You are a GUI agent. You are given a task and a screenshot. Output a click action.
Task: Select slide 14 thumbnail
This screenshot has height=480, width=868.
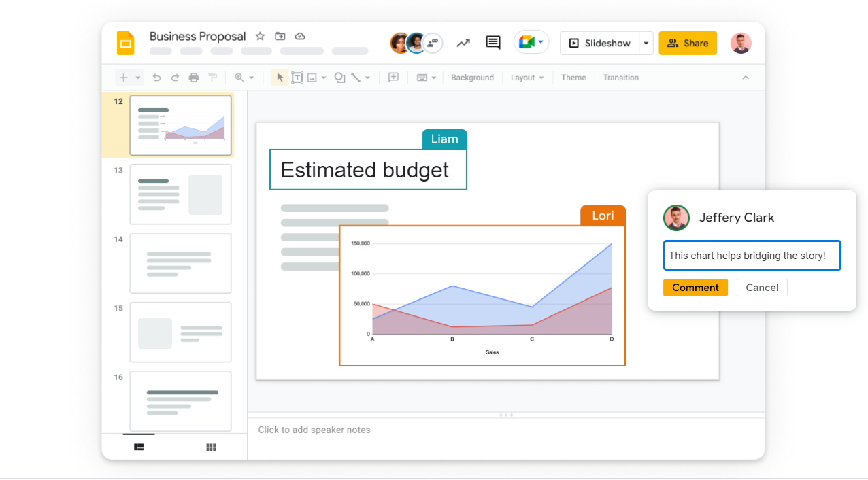point(180,263)
